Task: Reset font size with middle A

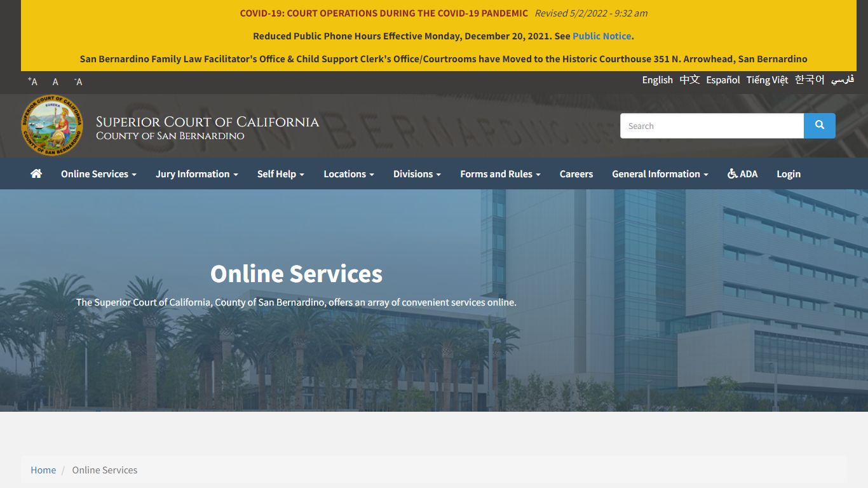Action: [x=55, y=81]
